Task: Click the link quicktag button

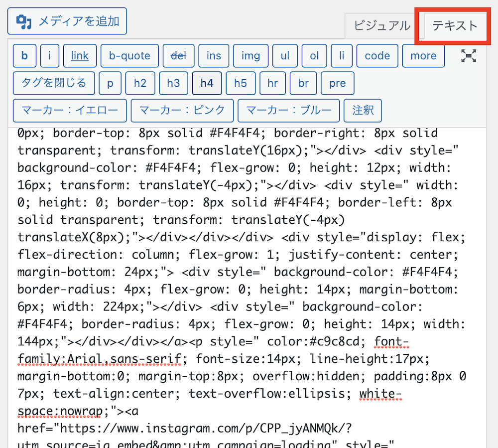Action: click(x=80, y=56)
